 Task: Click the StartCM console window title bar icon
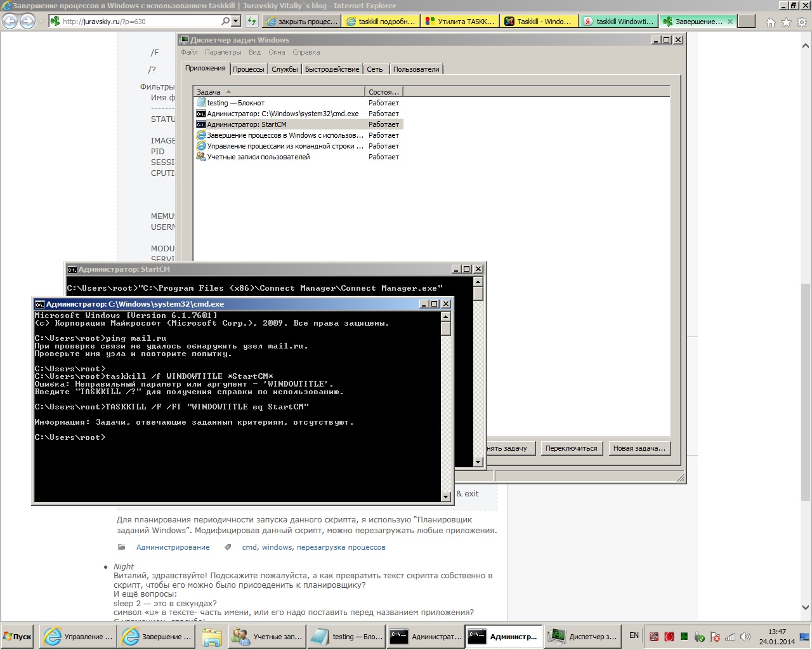tap(72, 269)
